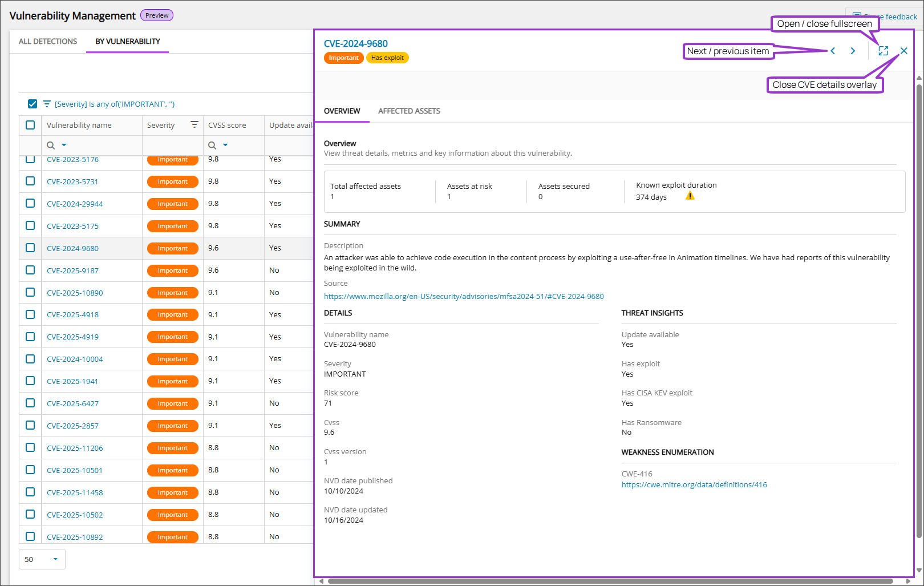Switch to the All Detections tab
924x586 pixels.
click(48, 42)
